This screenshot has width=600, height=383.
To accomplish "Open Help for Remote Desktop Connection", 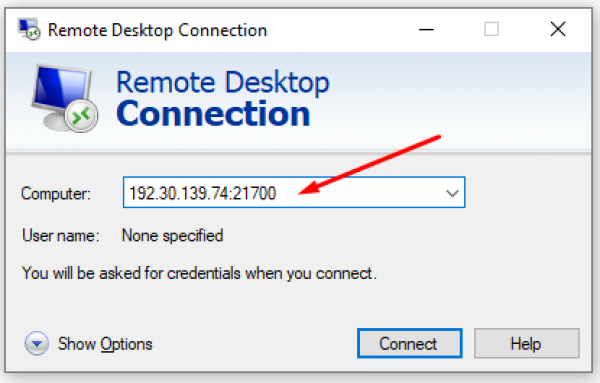I will point(527,343).
